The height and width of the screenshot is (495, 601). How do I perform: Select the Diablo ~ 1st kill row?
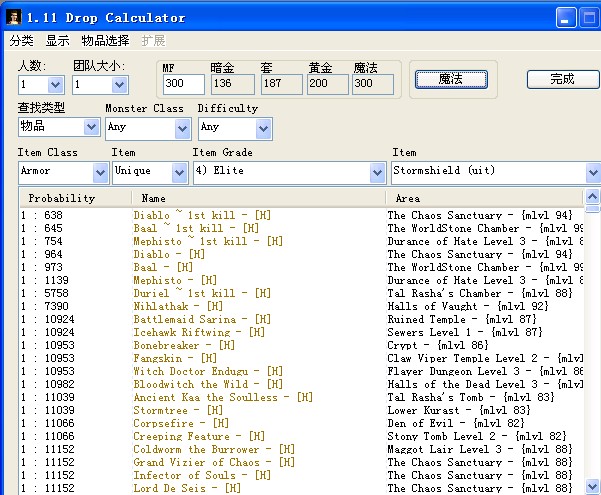(x=301, y=215)
